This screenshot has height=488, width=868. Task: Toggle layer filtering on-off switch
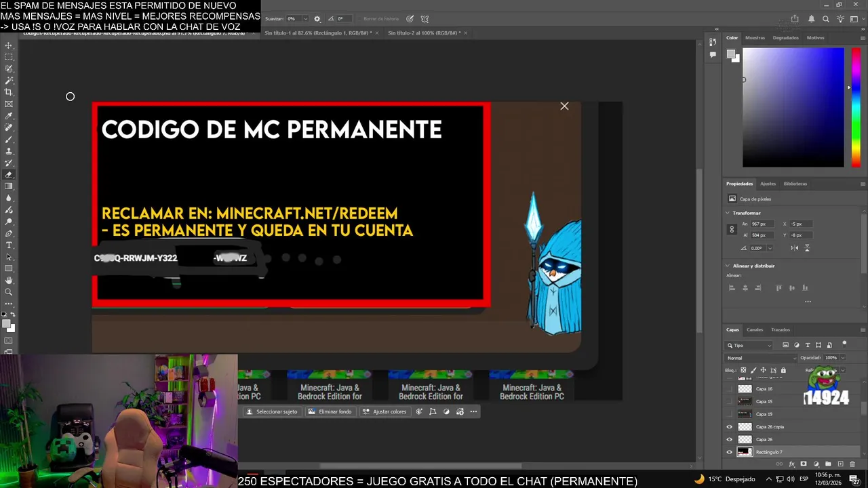[x=844, y=343]
